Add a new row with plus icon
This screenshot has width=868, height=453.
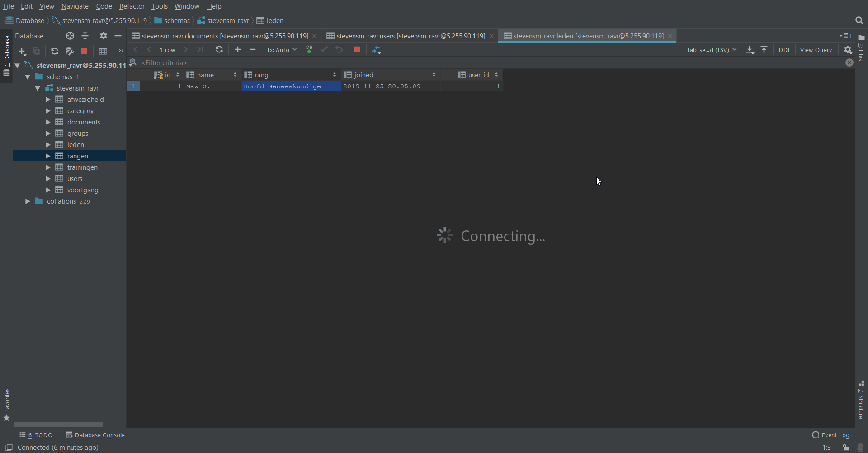(238, 50)
